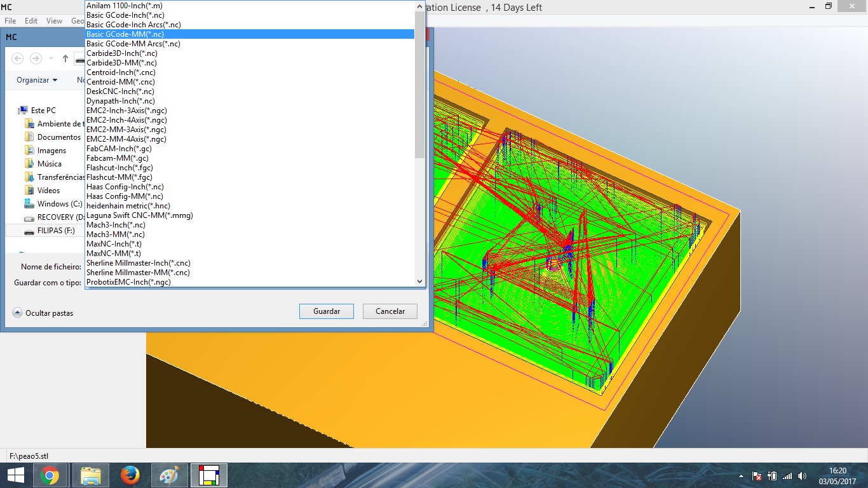Select Este PC in navigation tree

tap(37, 111)
